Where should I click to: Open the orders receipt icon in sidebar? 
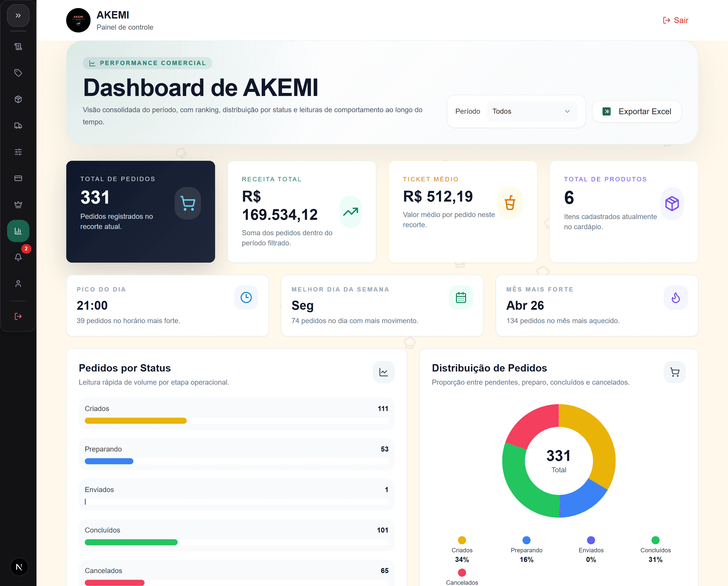[18, 47]
